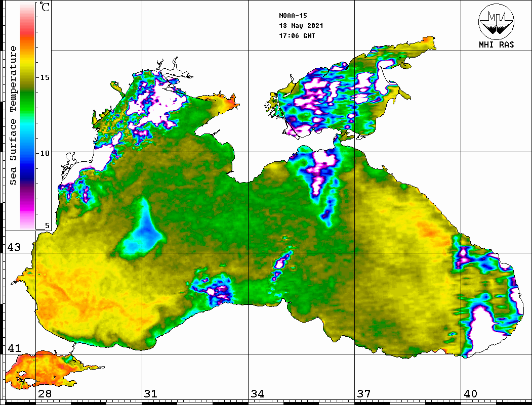The height and width of the screenshot is (405, 532).
Task: Click the MHI RAS logo emblem
Action: click(497, 22)
